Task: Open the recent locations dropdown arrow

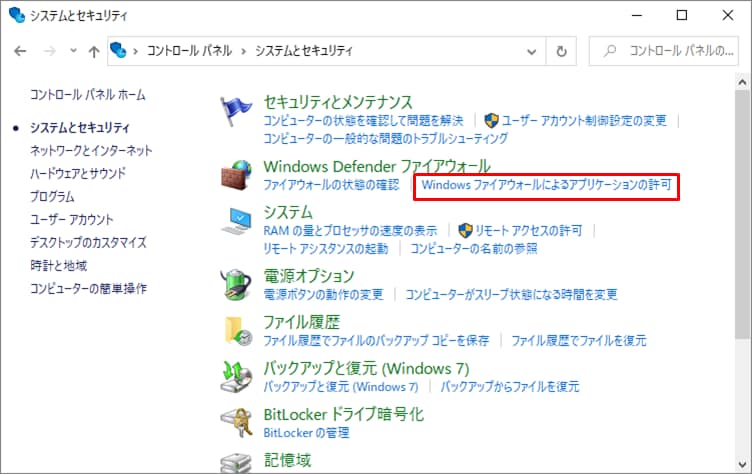Action: point(73,50)
